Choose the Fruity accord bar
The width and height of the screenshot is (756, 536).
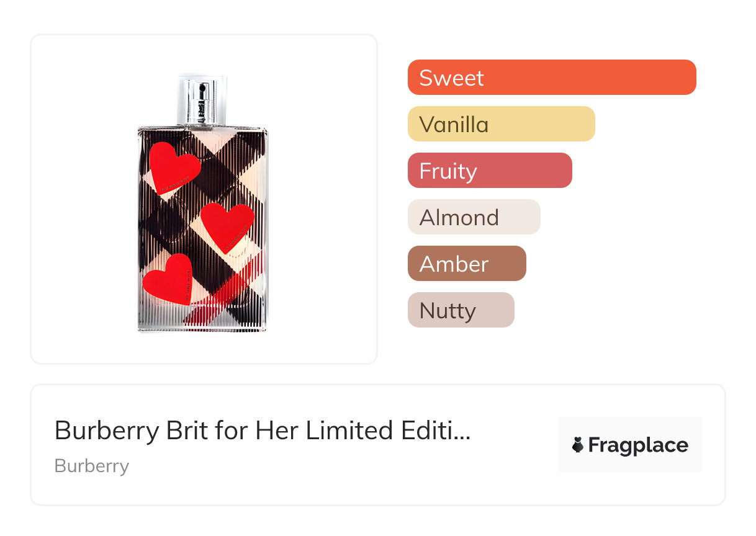pos(489,171)
